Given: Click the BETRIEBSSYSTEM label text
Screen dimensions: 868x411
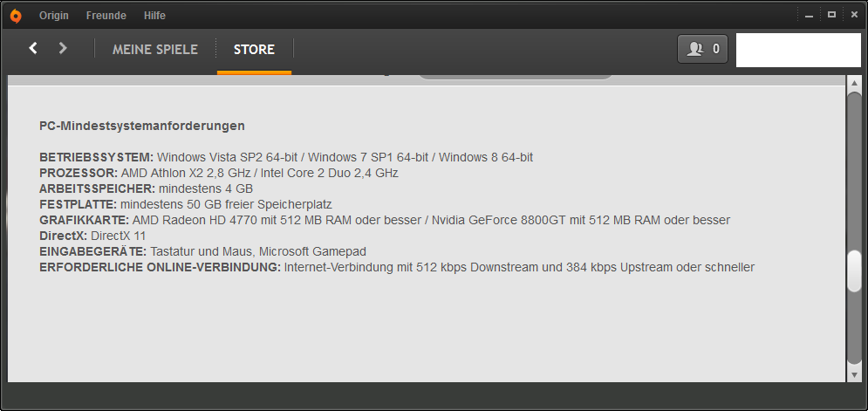Looking at the screenshot, I should (96, 158).
